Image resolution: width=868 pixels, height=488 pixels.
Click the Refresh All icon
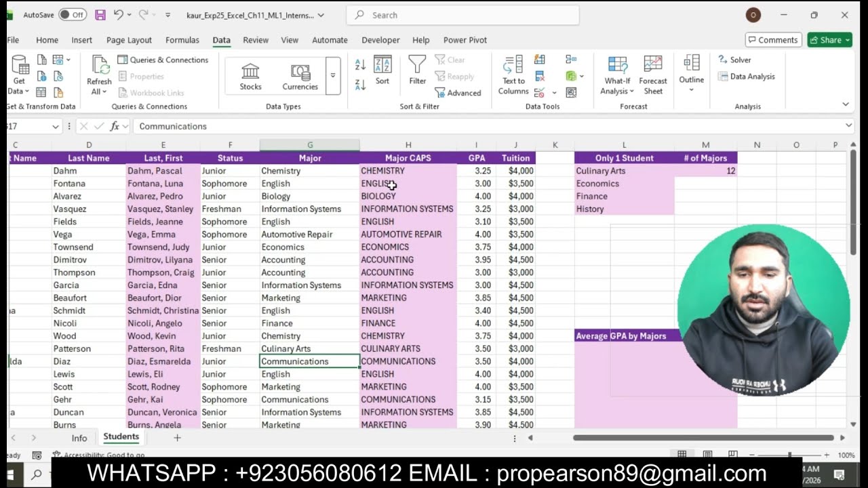[x=100, y=65]
